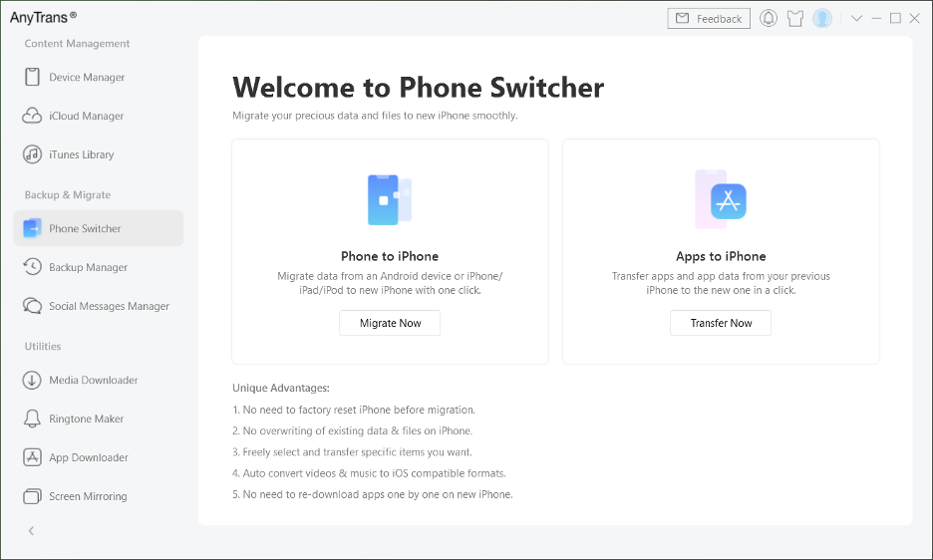Open App Downloader label in sidebar
The image size is (933, 560).
point(89,457)
